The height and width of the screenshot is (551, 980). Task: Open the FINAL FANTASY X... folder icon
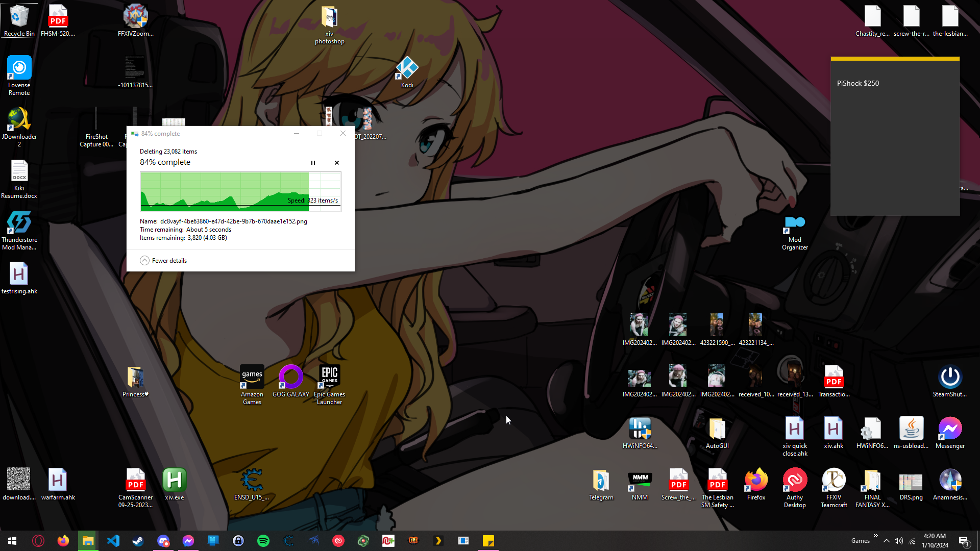[873, 488]
